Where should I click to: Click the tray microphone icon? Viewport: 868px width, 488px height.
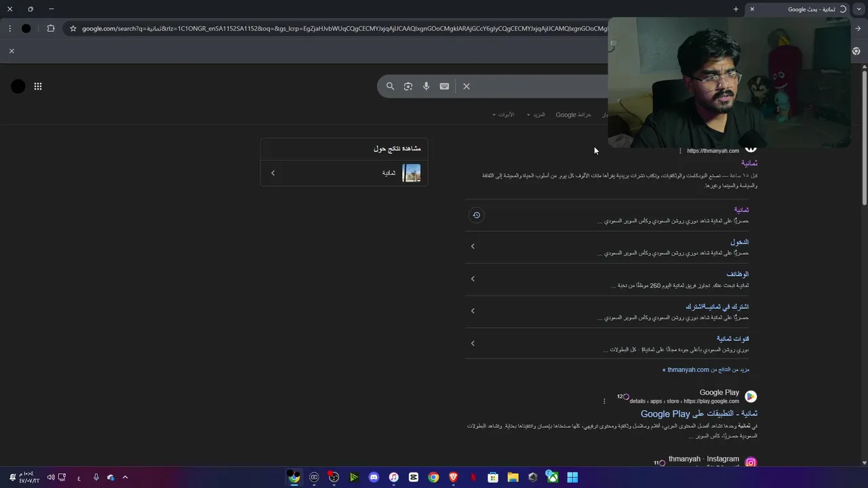point(96,477)
